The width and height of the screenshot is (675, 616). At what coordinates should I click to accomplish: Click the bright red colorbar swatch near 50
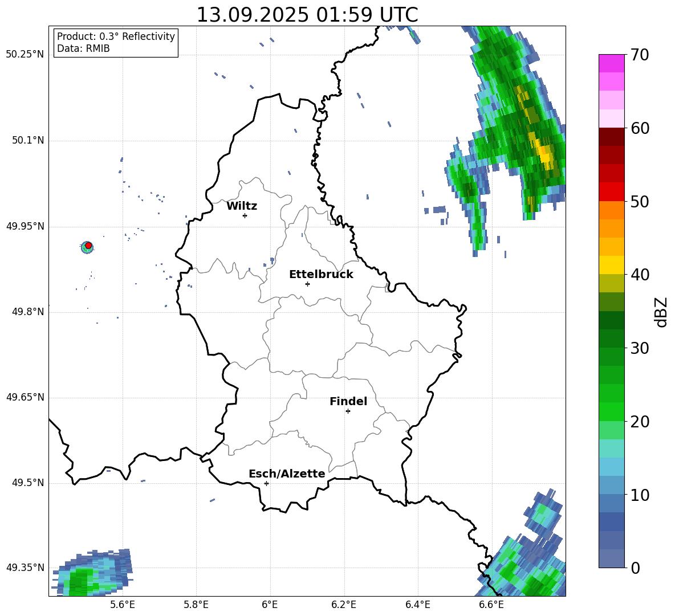(611, 192)
